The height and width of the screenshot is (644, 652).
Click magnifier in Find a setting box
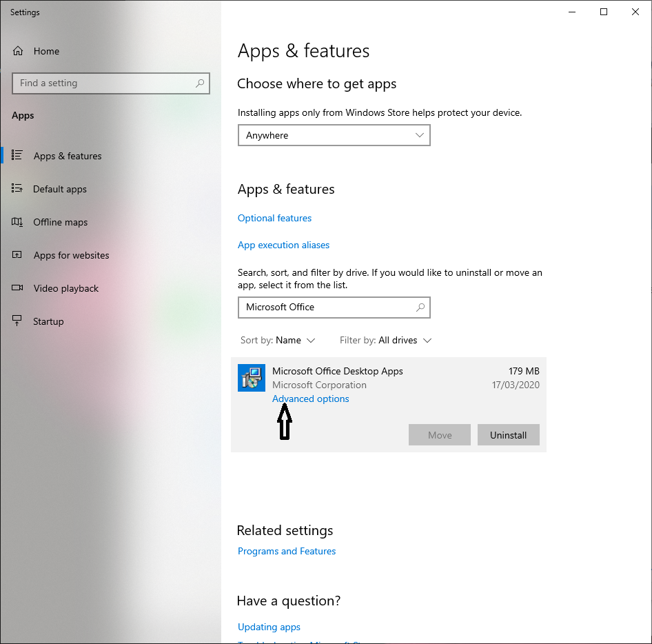point(200,83)
